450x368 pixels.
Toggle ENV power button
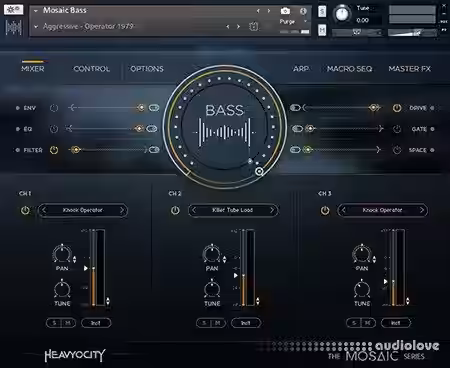point(54,108)
